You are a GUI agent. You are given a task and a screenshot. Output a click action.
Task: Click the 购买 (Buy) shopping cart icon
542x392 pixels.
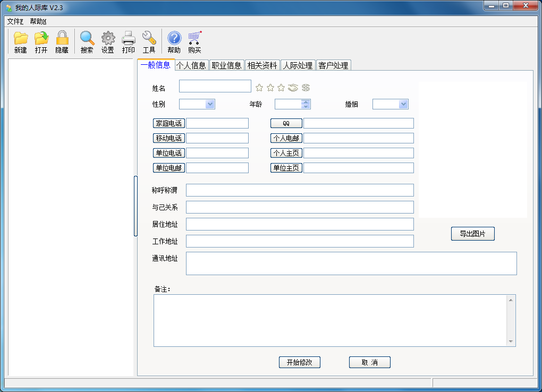[194, 42]
